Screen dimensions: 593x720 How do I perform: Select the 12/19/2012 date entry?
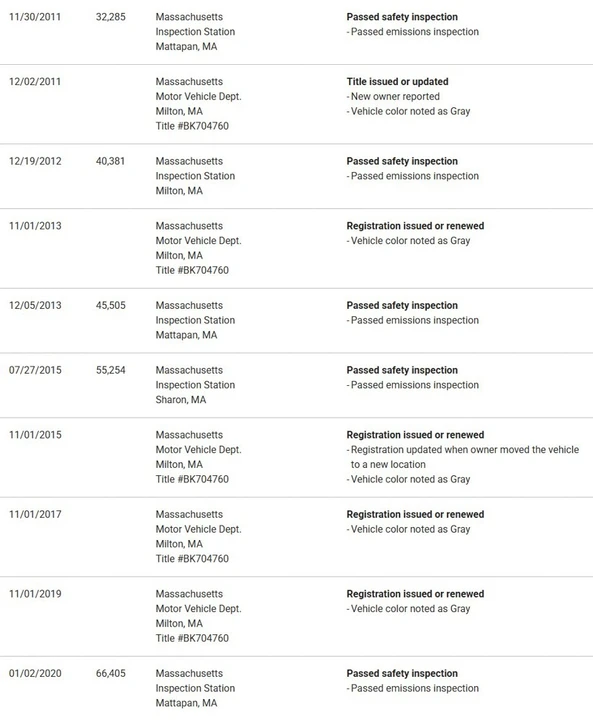tap(35, 161)
